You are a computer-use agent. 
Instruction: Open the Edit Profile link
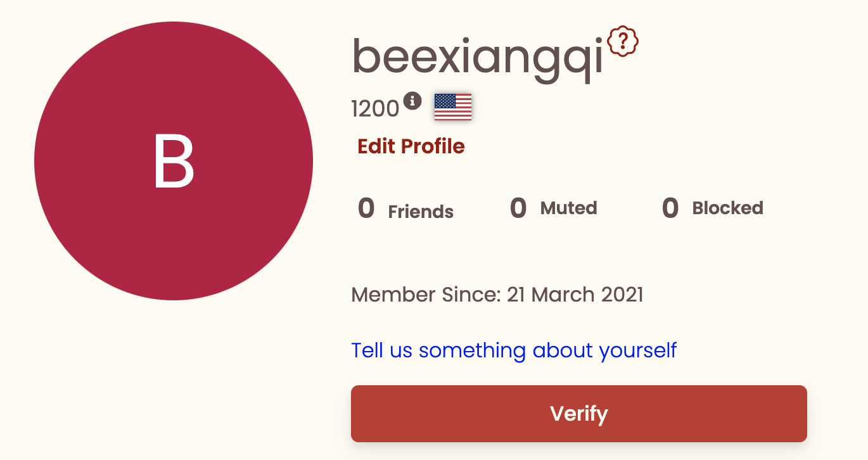point(411,146)
